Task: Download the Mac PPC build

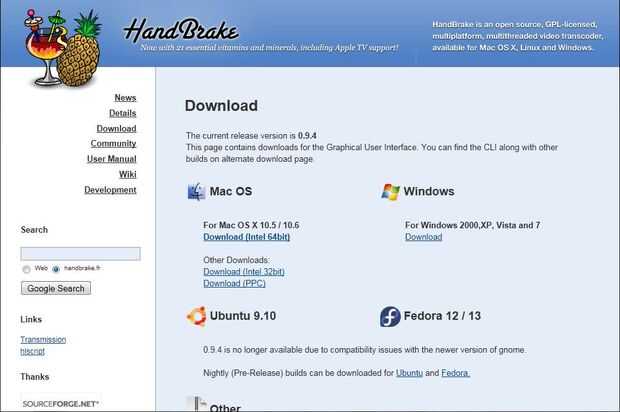Action: click(234, 283)
